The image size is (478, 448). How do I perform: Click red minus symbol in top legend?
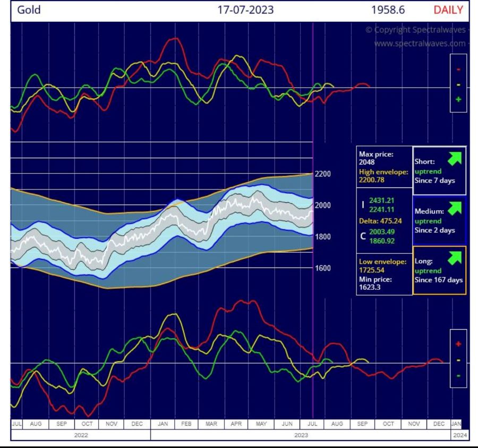(x=458, y=70)
